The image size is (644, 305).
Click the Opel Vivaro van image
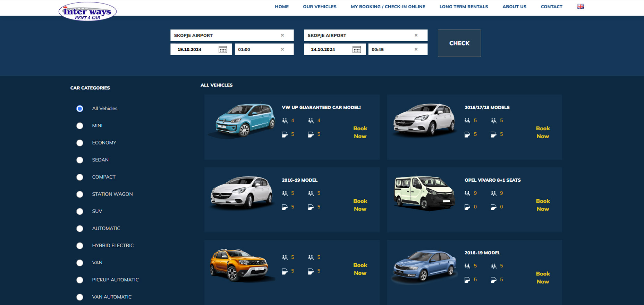(x=424, y=192)
